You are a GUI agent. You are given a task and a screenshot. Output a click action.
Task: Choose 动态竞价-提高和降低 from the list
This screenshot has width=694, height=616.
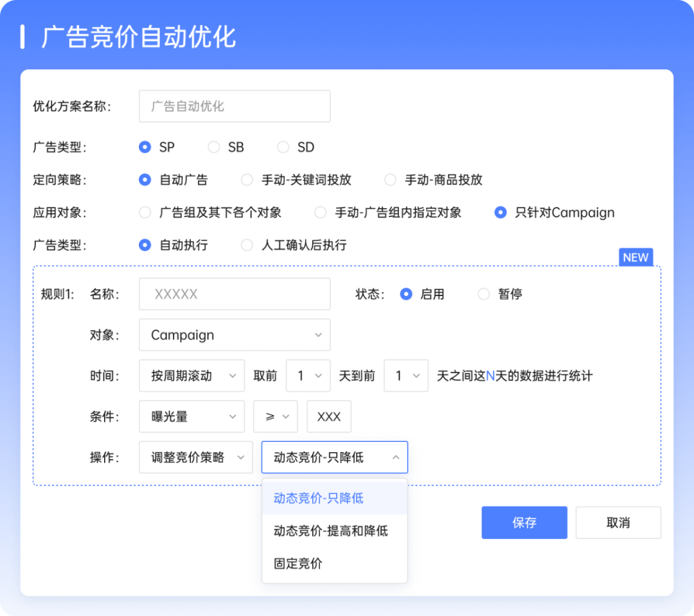point(331,531)
